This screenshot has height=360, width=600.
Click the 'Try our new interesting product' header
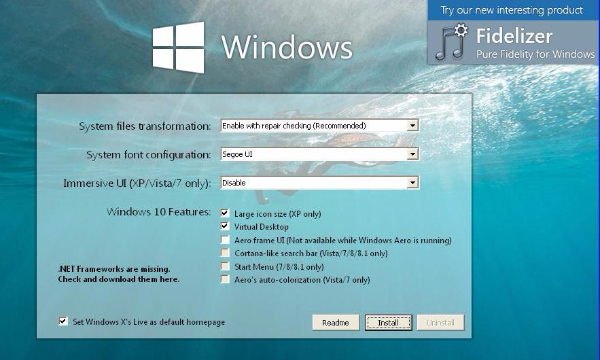[512, 10]
